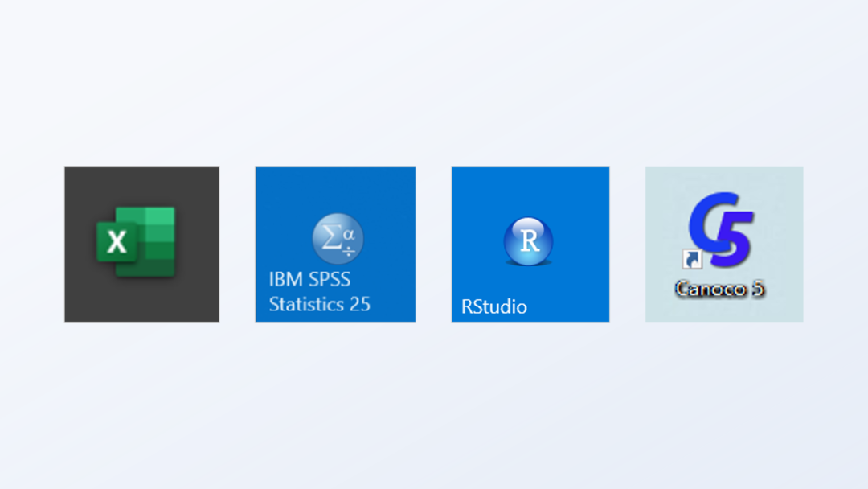Launch IBM SPSS Statistics 25 sigma icon

(x=338, y=239)
